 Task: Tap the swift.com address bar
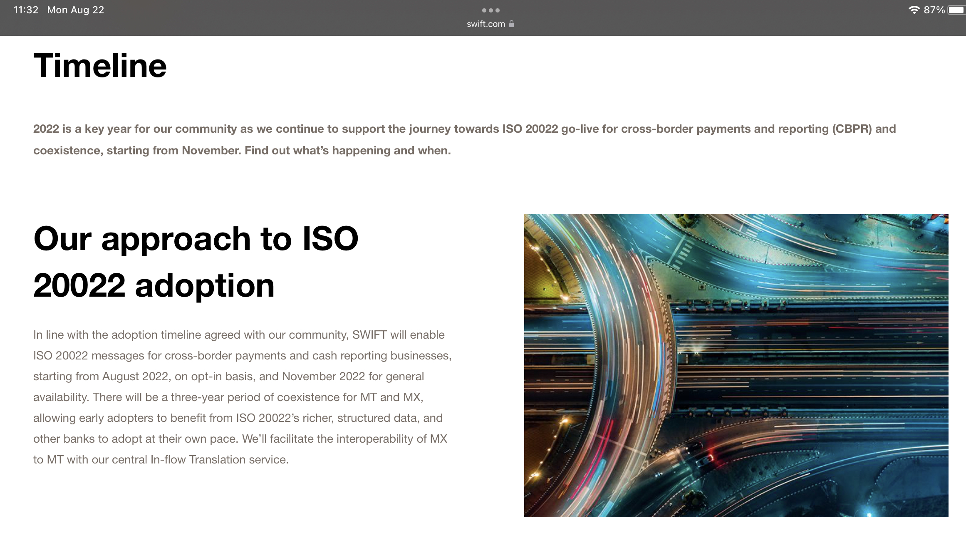(490, 24)
